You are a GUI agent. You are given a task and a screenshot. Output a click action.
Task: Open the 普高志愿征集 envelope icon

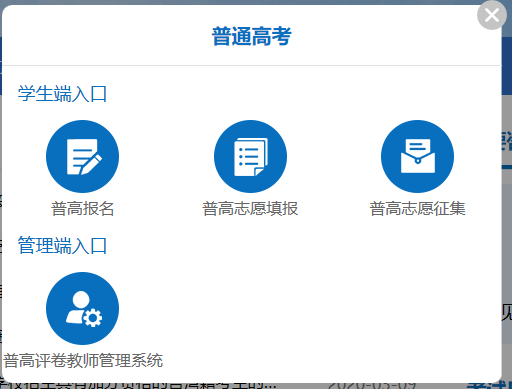coord(417,156)
